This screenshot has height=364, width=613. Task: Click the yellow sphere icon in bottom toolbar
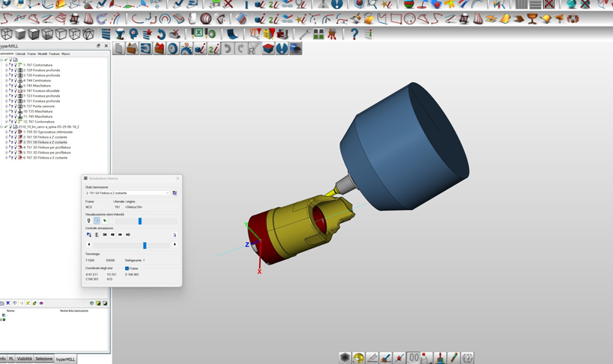(x=358, y=358)
